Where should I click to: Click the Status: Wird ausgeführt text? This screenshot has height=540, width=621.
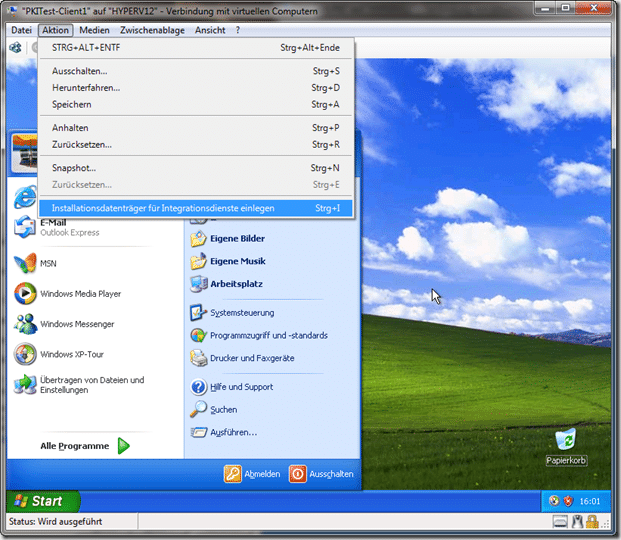55,522
